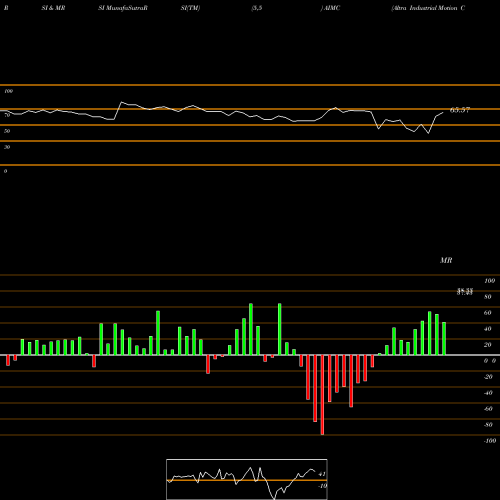Click the MR label above the histogram
The image size is (500, 500).
(446, 260)
